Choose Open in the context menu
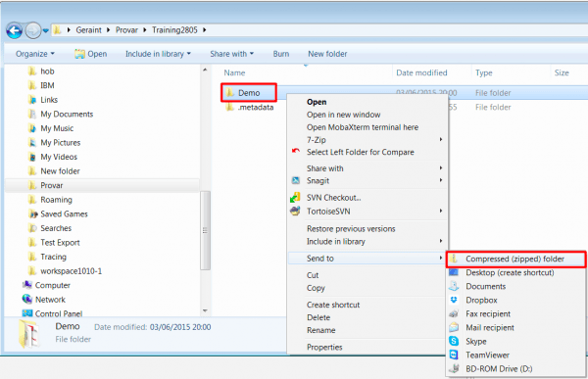The height and width of the screenshot is (379, 588). coord(317,102)
